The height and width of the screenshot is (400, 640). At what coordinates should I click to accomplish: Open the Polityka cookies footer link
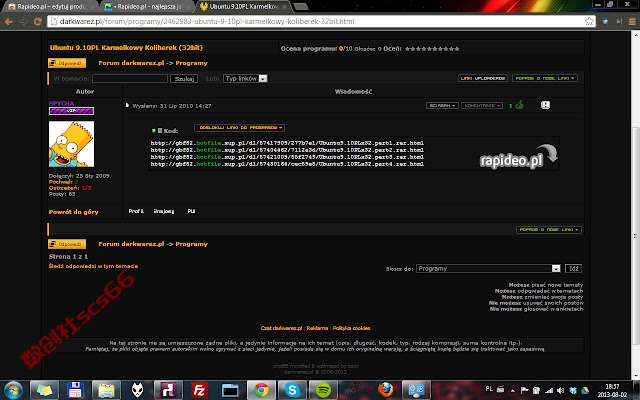[x=351, y=328]
